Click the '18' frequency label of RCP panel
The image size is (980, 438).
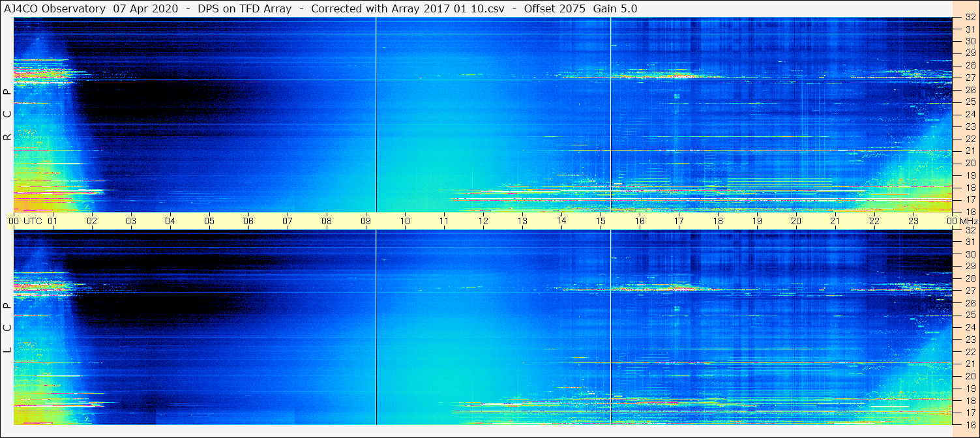click(970, 188)
